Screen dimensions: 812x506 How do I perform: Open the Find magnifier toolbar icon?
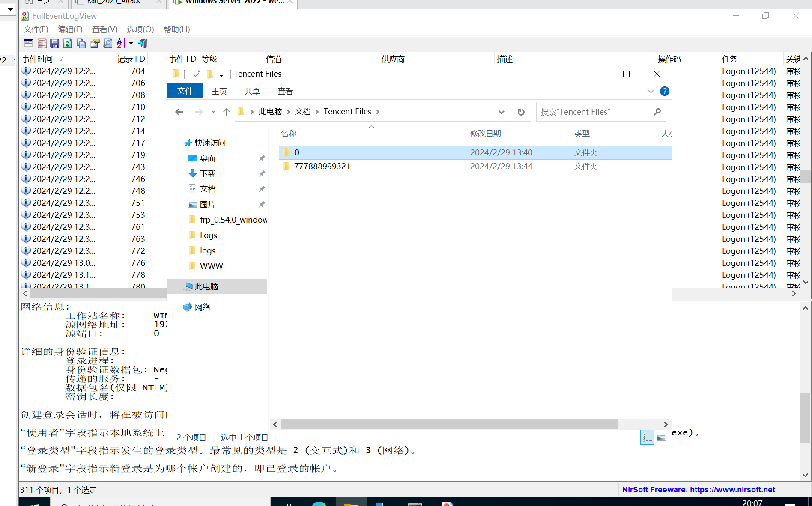[108, 43]
